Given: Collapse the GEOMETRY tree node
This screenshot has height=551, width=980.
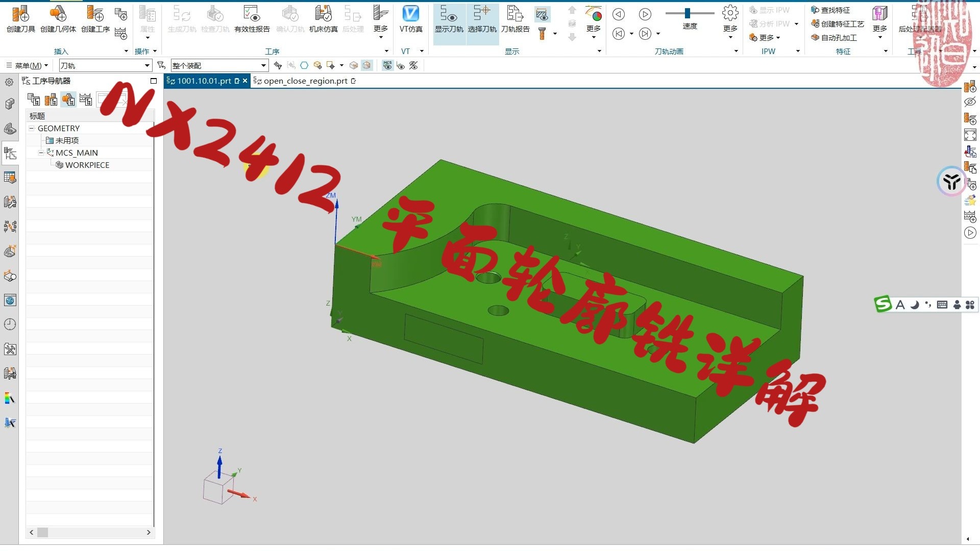Looking at the screenshot, I should [x=32, y=128].
